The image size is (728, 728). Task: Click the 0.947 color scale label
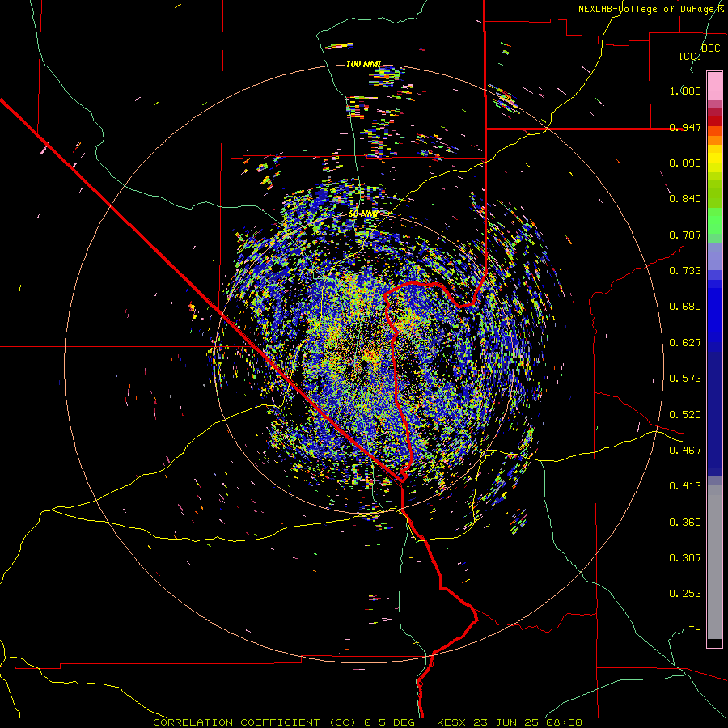685,127
